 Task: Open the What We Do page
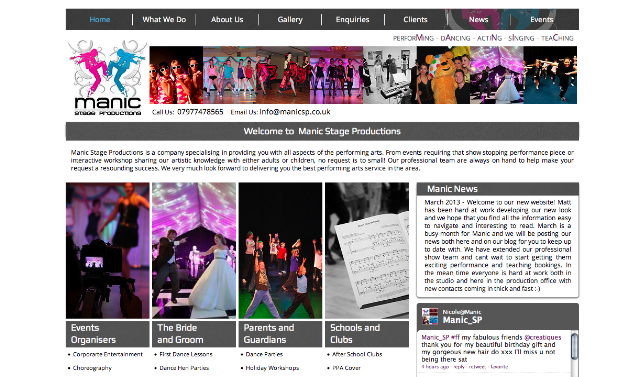tap(164, 19)
